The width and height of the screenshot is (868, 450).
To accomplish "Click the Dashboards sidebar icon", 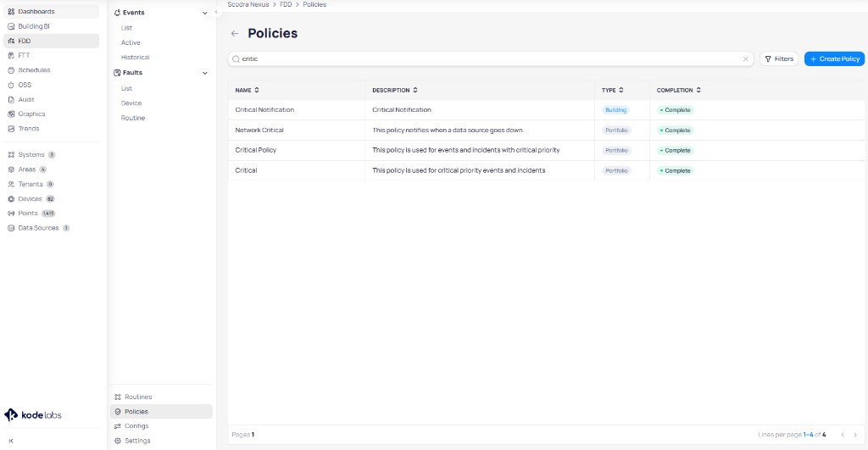I will 11,12.
